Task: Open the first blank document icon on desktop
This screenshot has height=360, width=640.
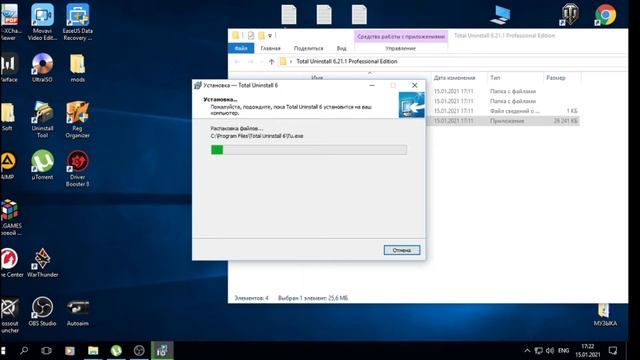Action: [289, 14]
